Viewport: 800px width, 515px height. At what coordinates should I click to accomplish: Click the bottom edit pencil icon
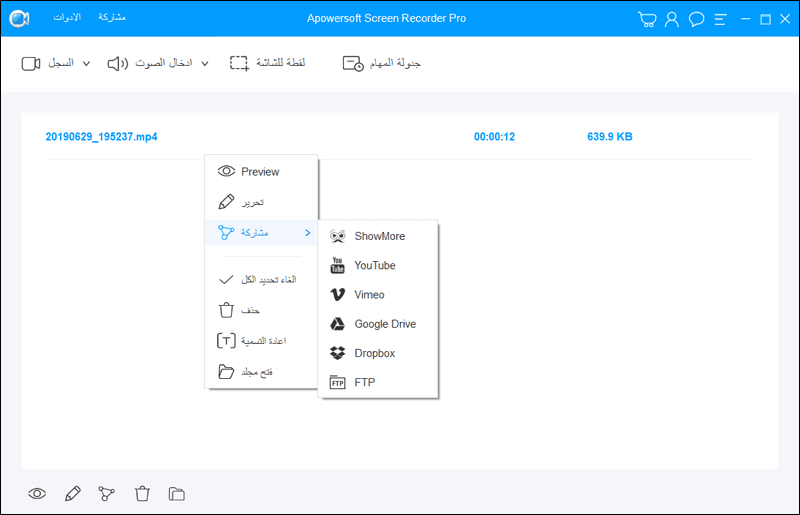pos(73,494)
